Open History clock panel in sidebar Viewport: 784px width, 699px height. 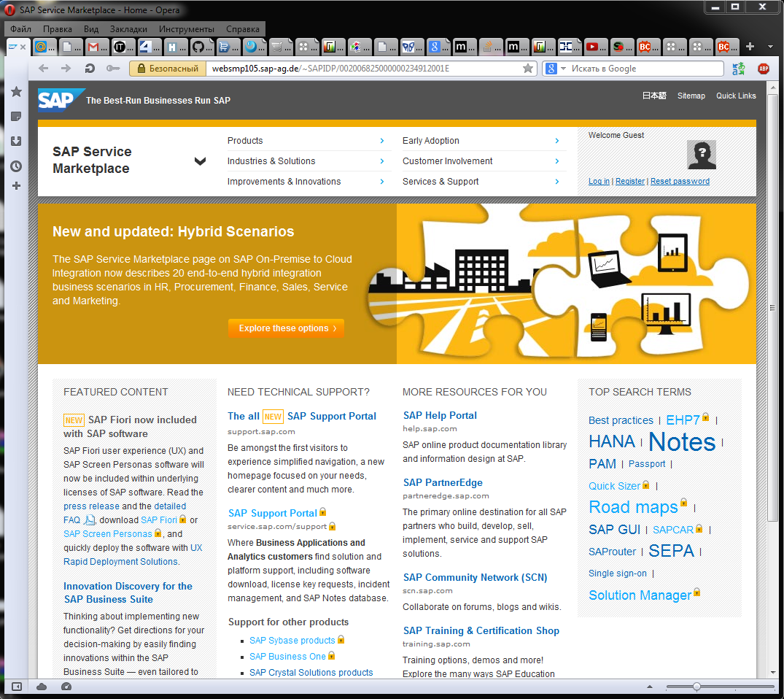click(17, 166)
